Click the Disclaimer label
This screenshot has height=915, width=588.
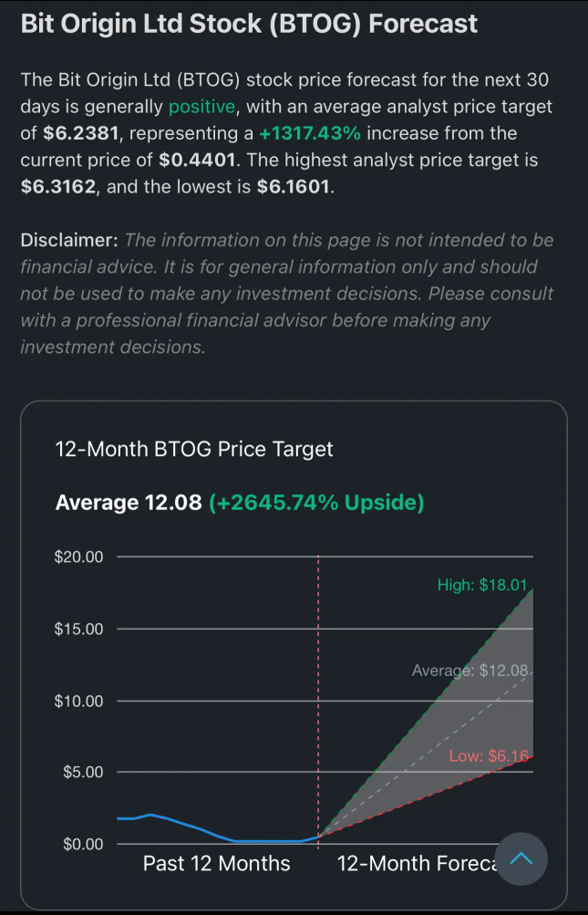point(70,240)
